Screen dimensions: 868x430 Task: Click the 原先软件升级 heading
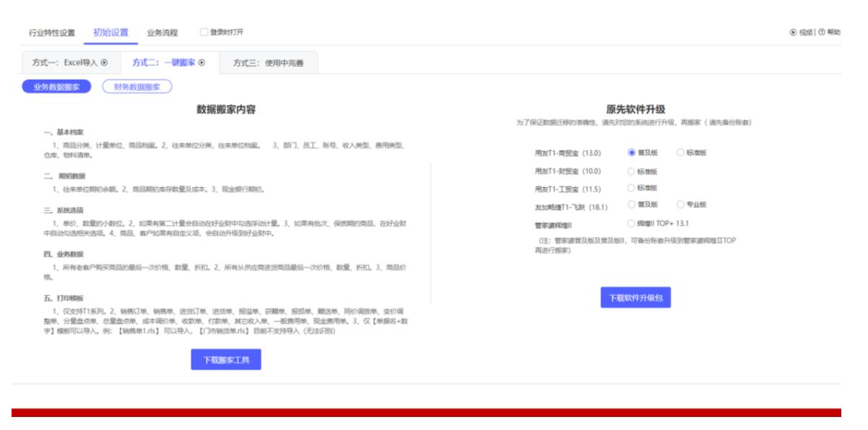tap(635, 110)
